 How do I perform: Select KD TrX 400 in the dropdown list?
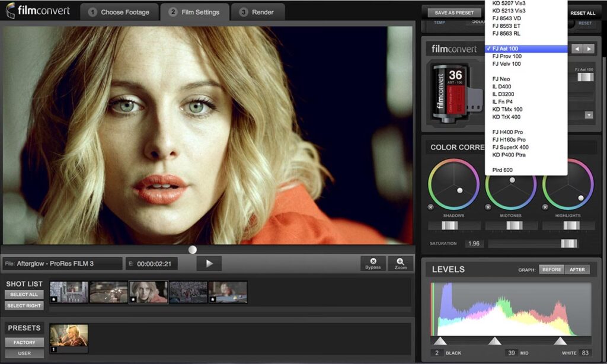507,117
